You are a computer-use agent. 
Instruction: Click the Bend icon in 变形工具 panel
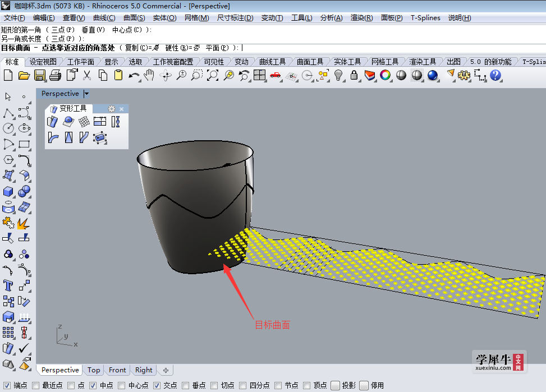tap(53, 137)
